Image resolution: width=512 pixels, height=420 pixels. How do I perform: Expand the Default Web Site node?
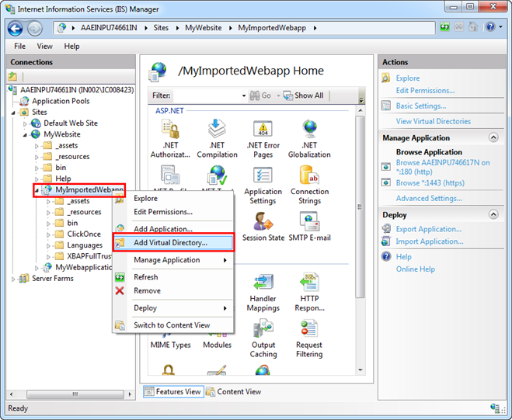(26, 123)
